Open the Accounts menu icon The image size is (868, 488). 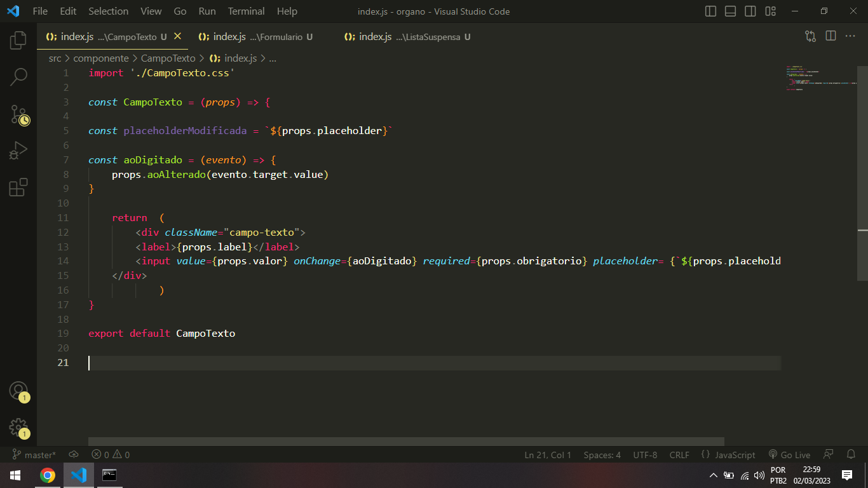coord(18,390)
